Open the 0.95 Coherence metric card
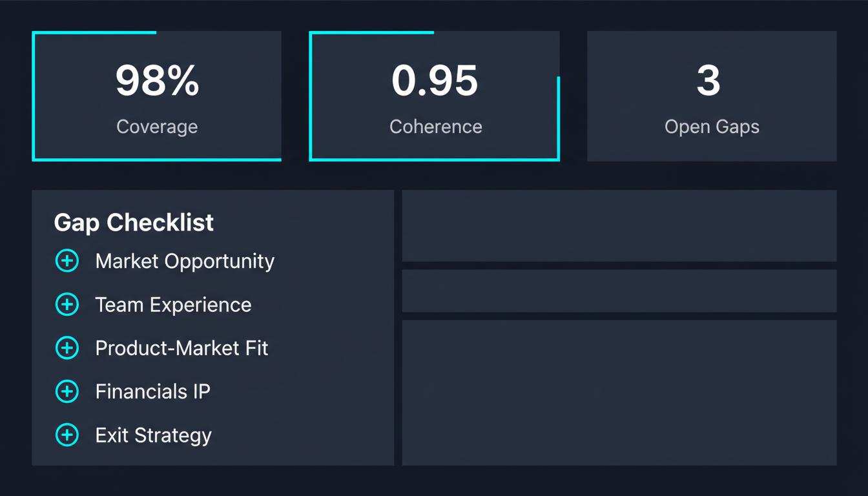This screenshot has height=496, width=868. pos(434,96)
